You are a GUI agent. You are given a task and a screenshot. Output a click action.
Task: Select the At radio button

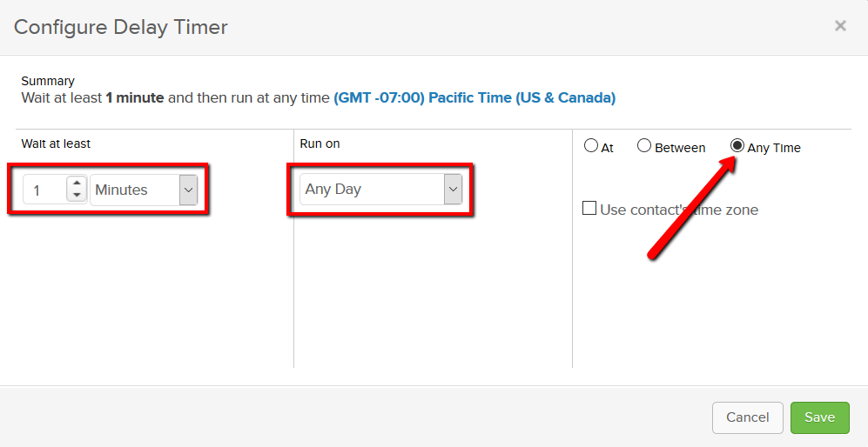point(591,146)
